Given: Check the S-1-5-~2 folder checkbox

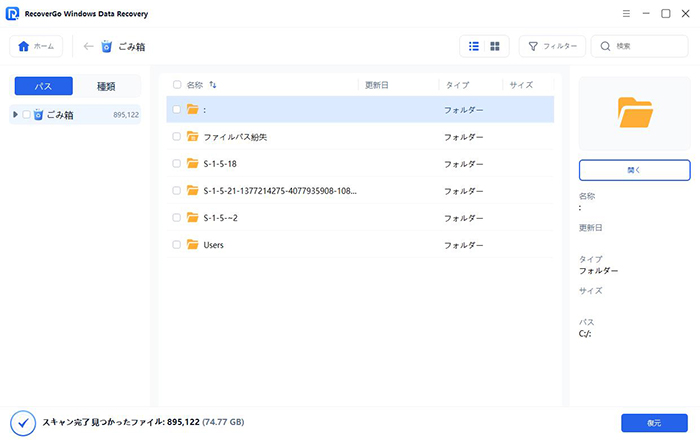Looking at the screenshot, I should (177, 218).
